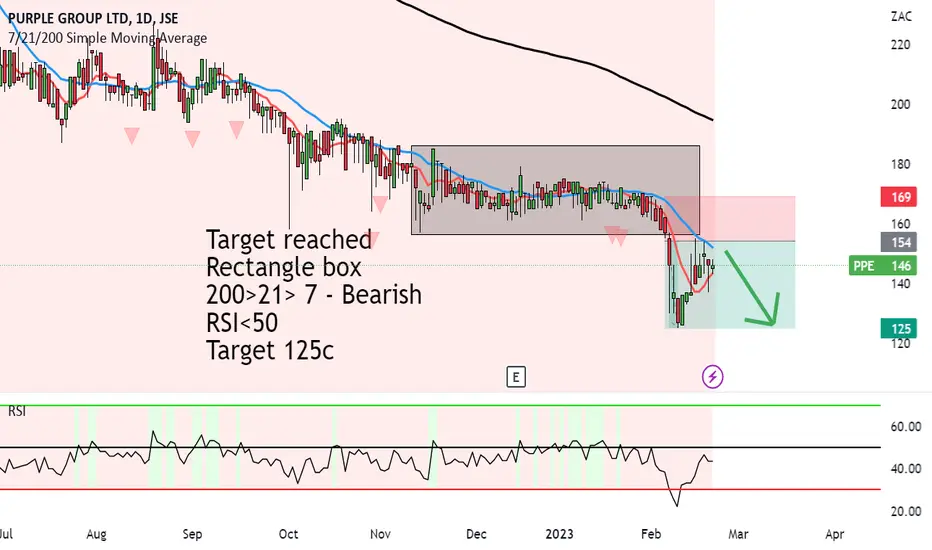This screenshot has height=550, width=932.
Task: Click the 'Rectangle box' annotation text
Action: coord(284,267)
